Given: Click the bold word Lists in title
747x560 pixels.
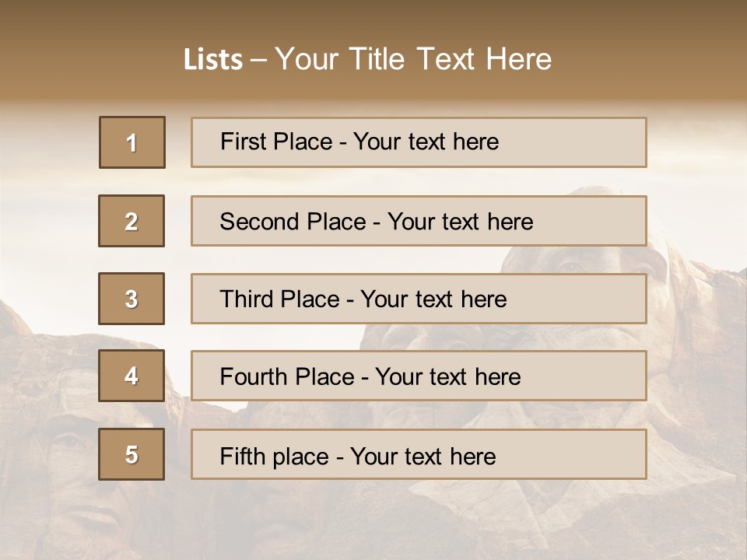Looking at the screenshot, I should point(213,60).
